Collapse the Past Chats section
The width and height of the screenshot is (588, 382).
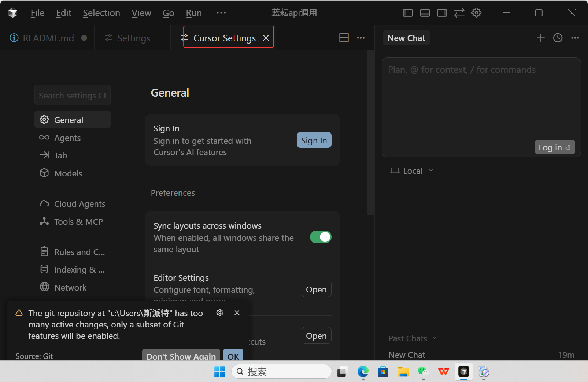coord(413,338)
